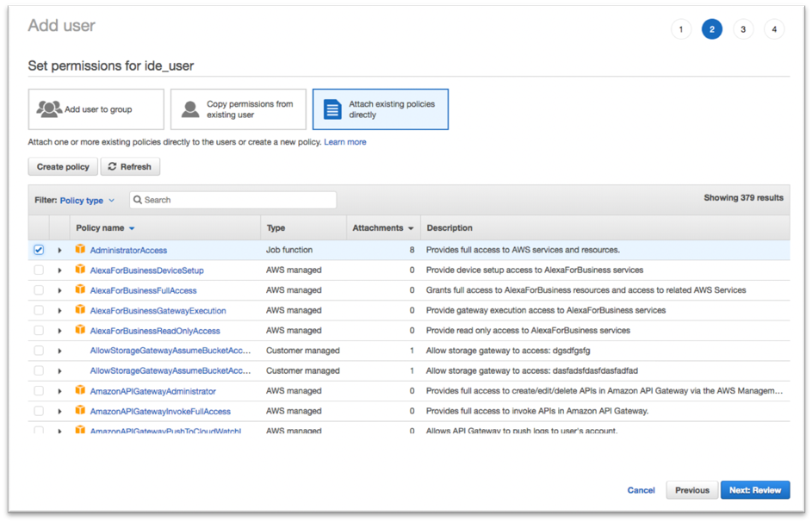
Task: Check the AmazonAPIGatewayInvokeFullAccess policy checkbox
Action: (39, 411)
